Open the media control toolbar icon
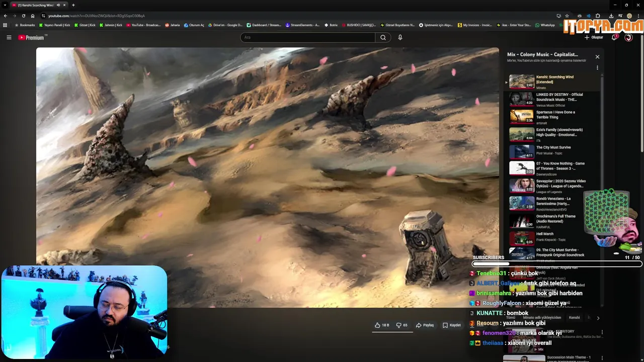The width and height of the screenshot is (644, 362). pyautogui.click(x=620, y=16)
